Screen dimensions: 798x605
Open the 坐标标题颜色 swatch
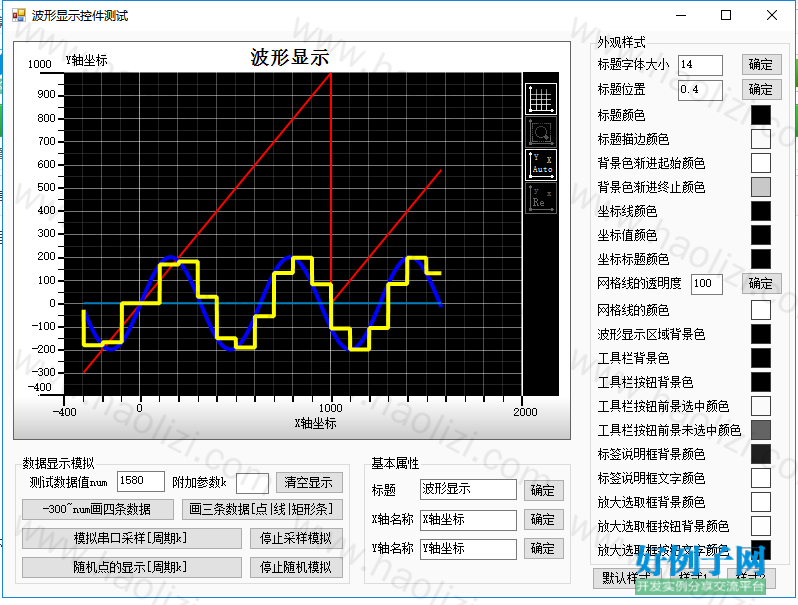pos(761,259)
